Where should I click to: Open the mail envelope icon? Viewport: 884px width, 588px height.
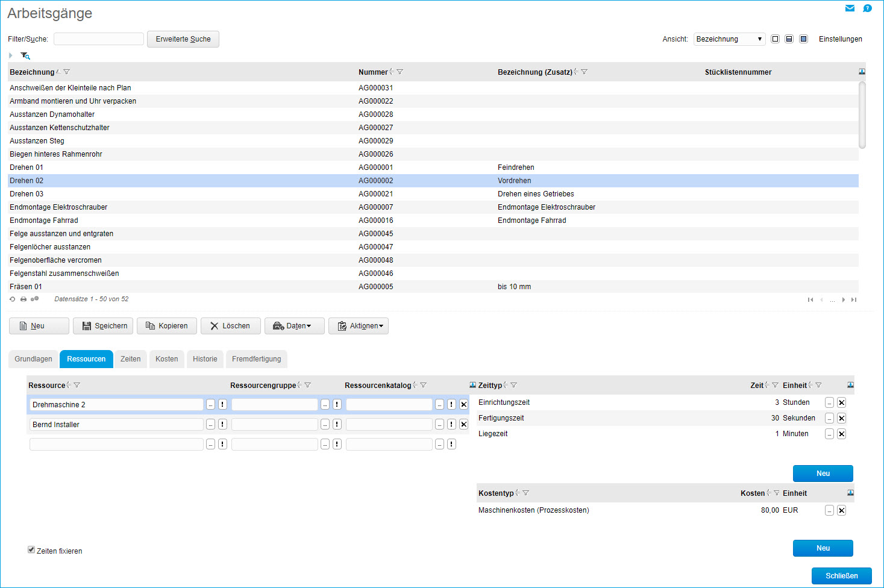coord(850,8)
